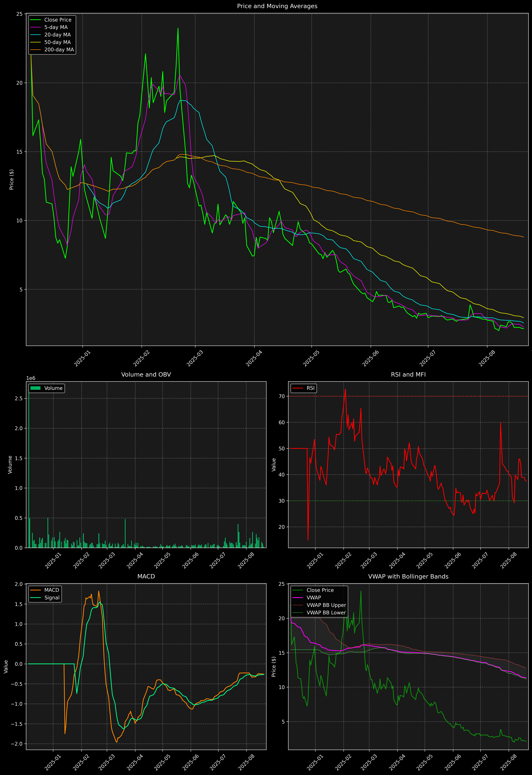The image size is (532, 775).
Task: Click the 20-day MA legend label
Action: 57,35
